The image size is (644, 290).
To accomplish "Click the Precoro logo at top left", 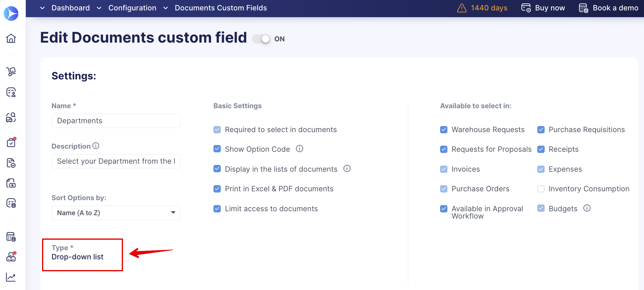I will [11, 13].
